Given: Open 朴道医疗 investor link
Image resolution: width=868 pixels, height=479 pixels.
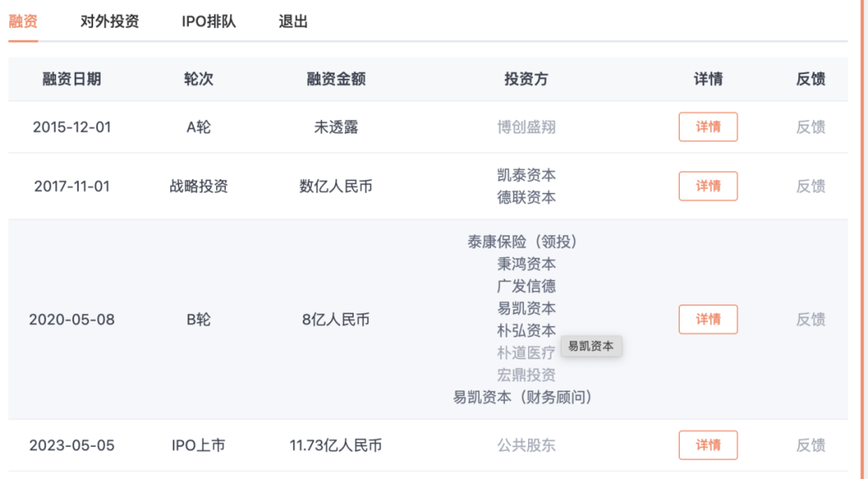Looking at the screenshot, I should (526, 353).
